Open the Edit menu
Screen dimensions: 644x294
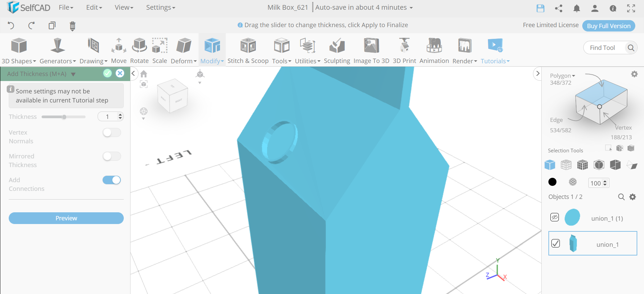94,7
